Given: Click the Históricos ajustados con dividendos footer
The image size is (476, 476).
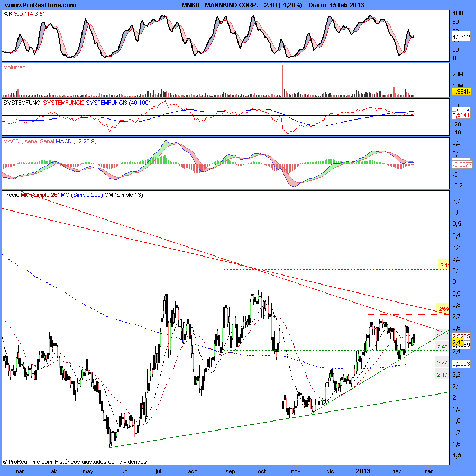Looking at the screenshot, I should [x=100, y=462].
